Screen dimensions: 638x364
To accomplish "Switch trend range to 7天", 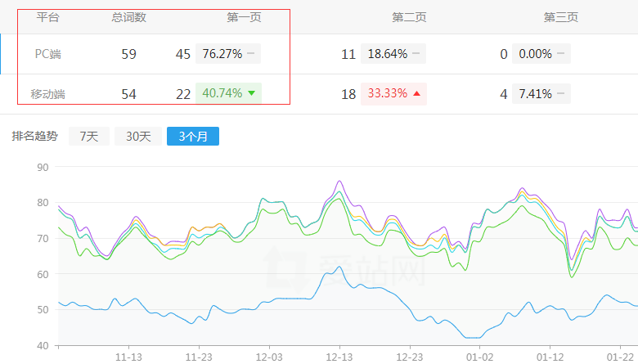I will (x=88, y=137).
